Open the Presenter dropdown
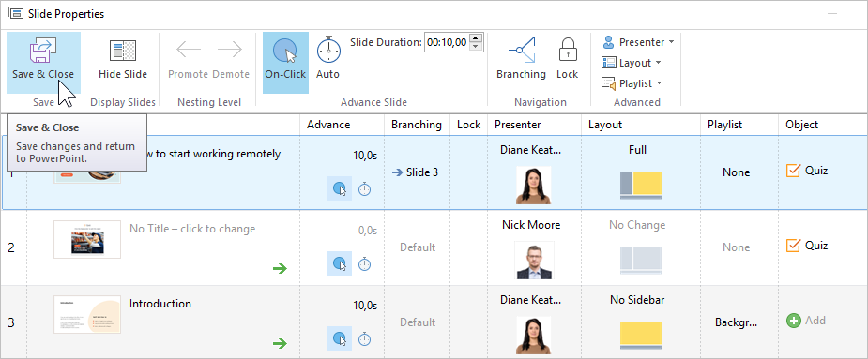Viewport: 868px width, 359px height. click(638, 42)
